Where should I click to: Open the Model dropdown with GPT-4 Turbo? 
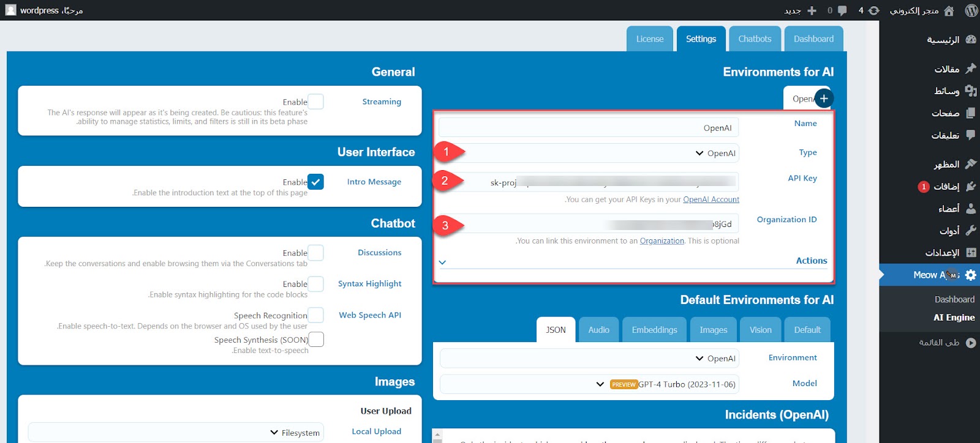pos(589,384)
